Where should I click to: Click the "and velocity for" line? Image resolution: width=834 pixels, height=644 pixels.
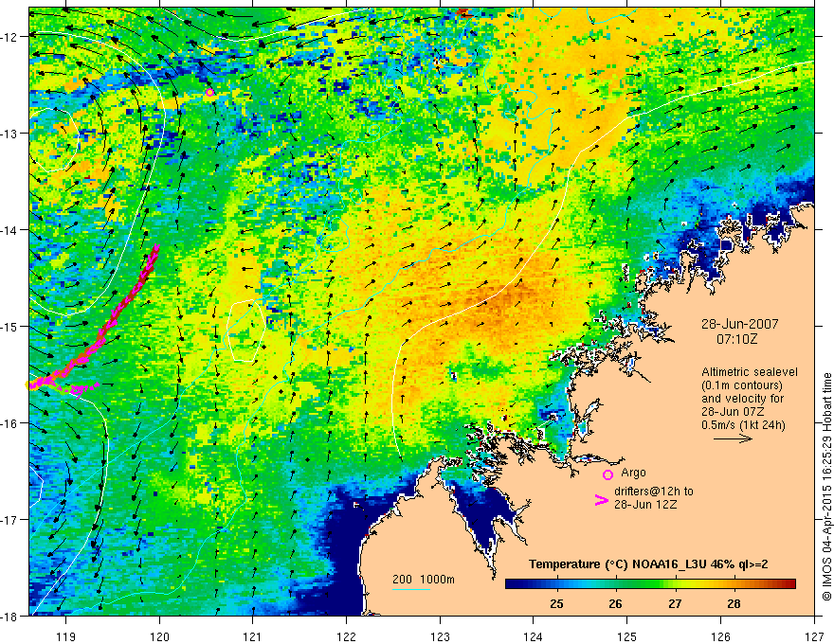pos(742,399)
